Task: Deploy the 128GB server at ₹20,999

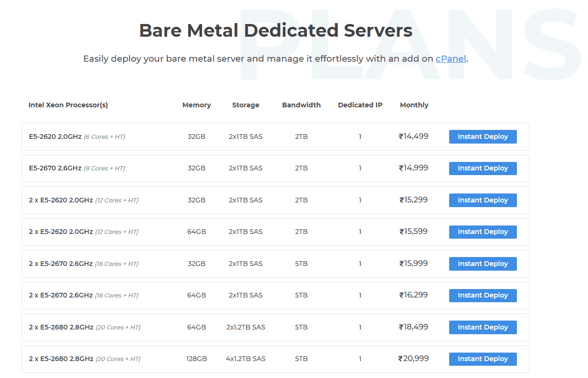Action: click(483, 359)
